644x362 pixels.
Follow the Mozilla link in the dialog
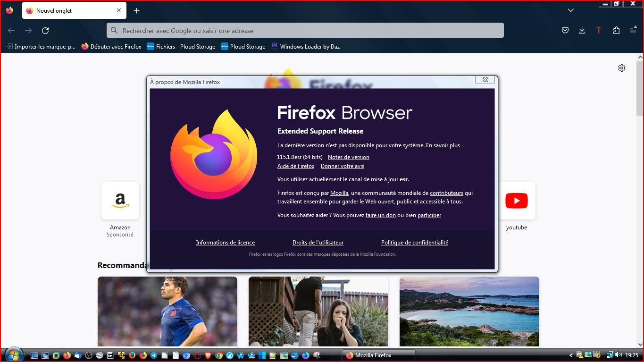(x=339, y=193)
